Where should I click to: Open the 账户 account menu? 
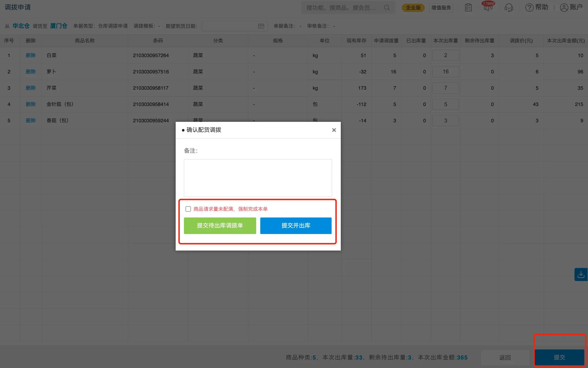[571, 7]
